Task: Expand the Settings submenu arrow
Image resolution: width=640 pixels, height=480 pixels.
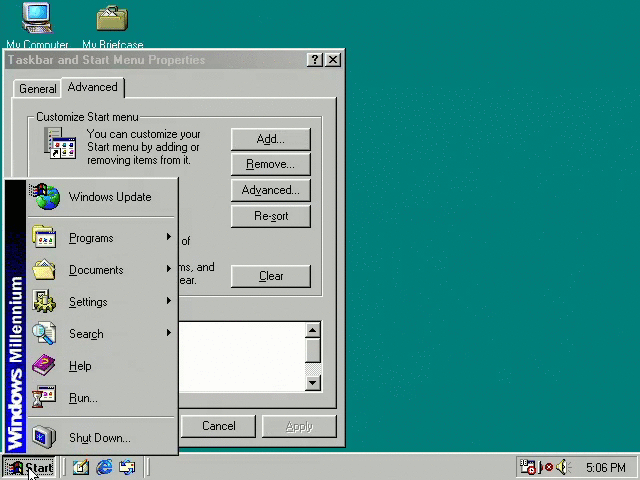Action: (169, 301)
